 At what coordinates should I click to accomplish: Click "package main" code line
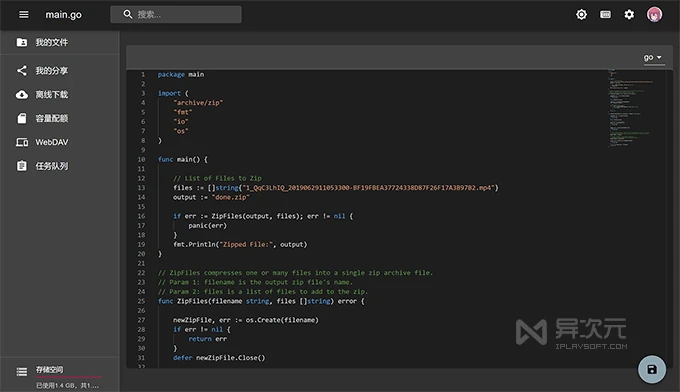tap(181, 74)
